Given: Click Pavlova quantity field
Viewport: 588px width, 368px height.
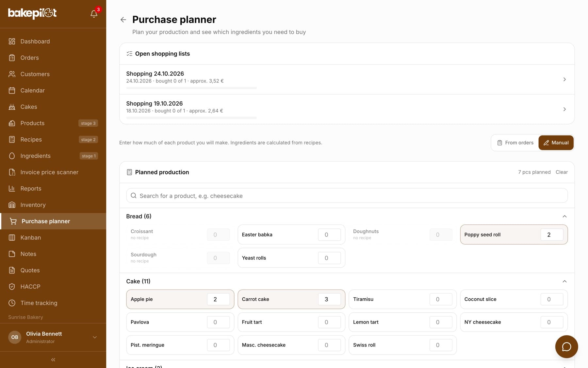Looking at the screenshot, I should point(218,322).
